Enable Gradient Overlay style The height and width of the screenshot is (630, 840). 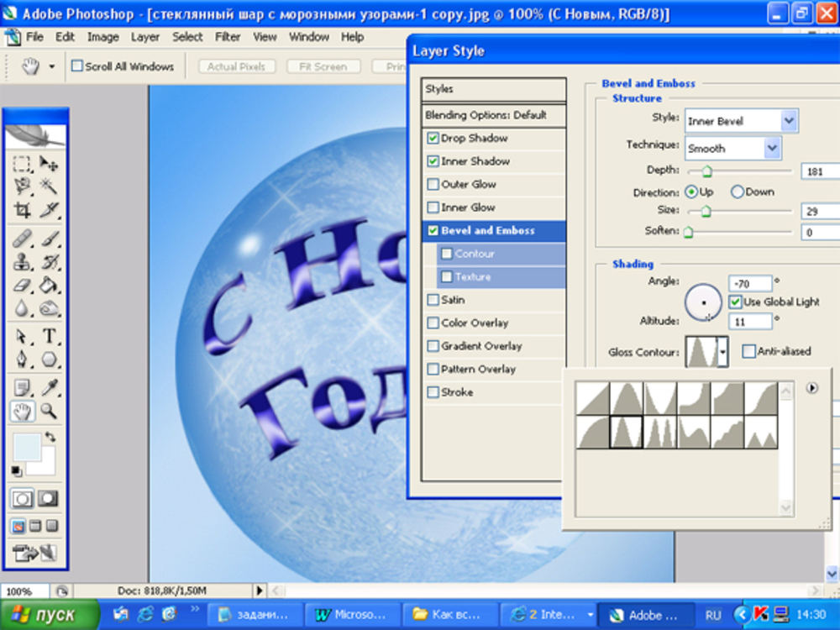[x=433, y=346]
